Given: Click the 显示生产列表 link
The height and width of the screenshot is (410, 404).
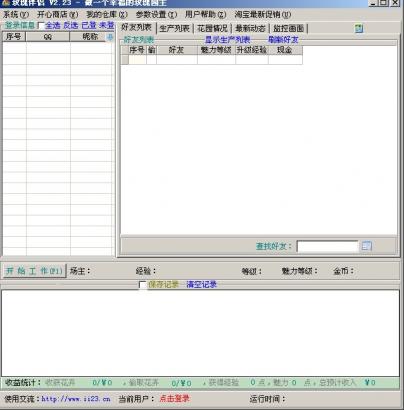Looking at the screenshot, I should (x=227, y=40).
